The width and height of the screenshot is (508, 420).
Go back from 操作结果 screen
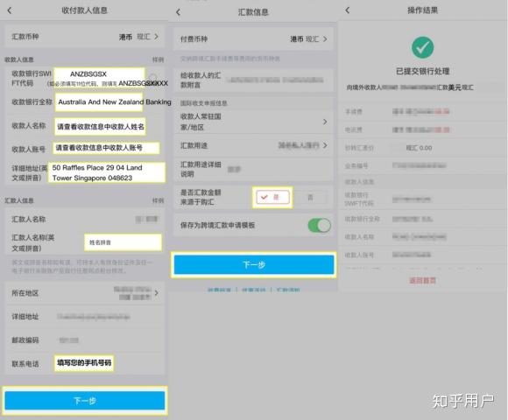click(348, 10)
